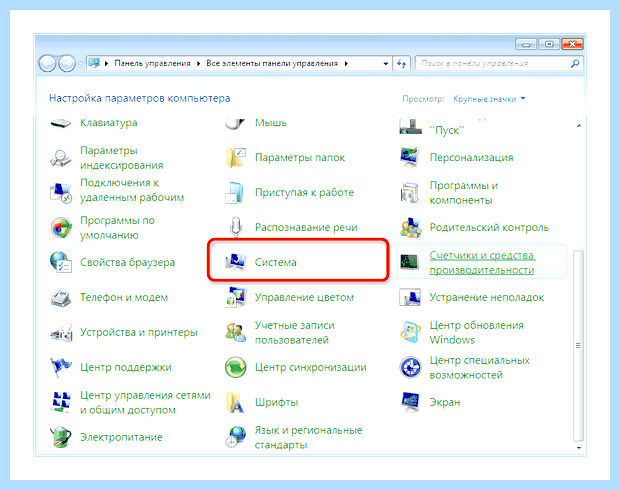Open the Экран display icon
The height and width of the screenshot is (490, 620).
[x=410, y=402]
